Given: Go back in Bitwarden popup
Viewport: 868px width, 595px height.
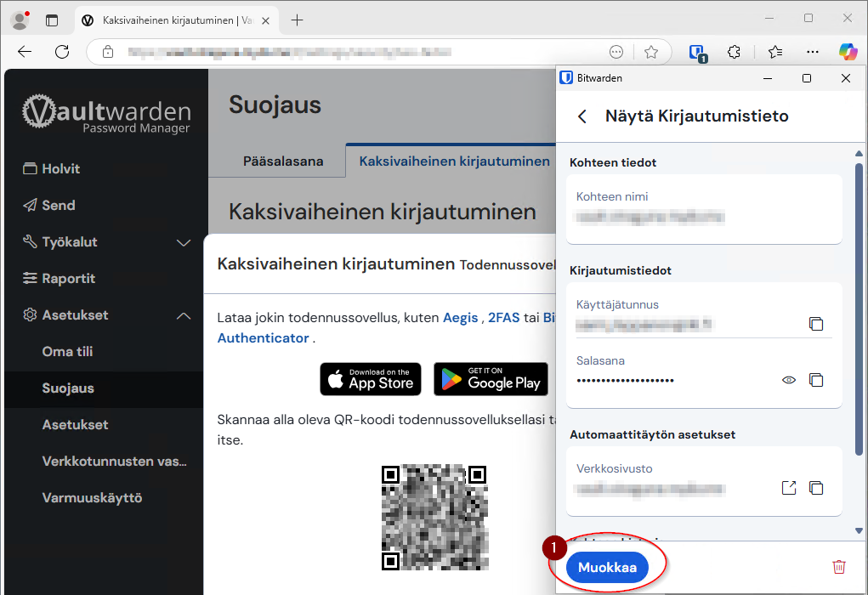Looking at the screenshot, I should point(582,116).
